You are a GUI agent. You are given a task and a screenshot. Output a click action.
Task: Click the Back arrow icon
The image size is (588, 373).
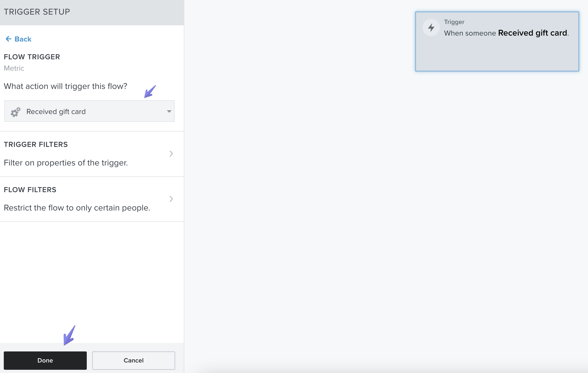(x=8, y=39)
